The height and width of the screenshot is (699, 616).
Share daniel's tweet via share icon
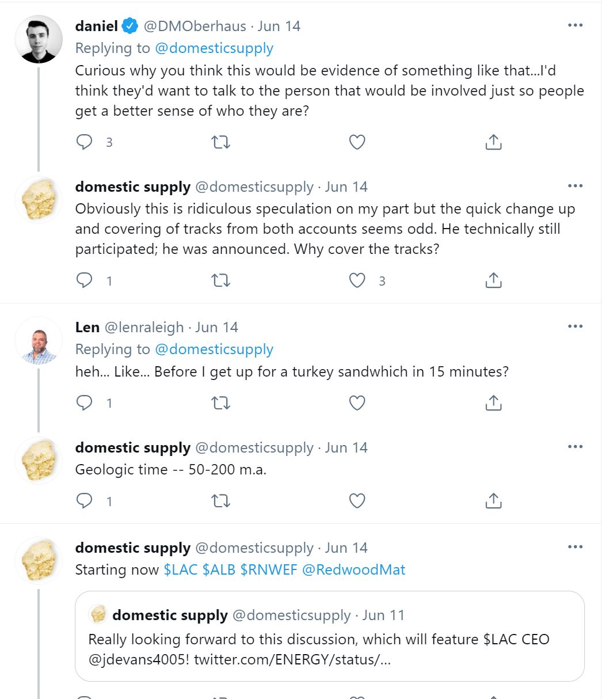click(x=493, y=142)
